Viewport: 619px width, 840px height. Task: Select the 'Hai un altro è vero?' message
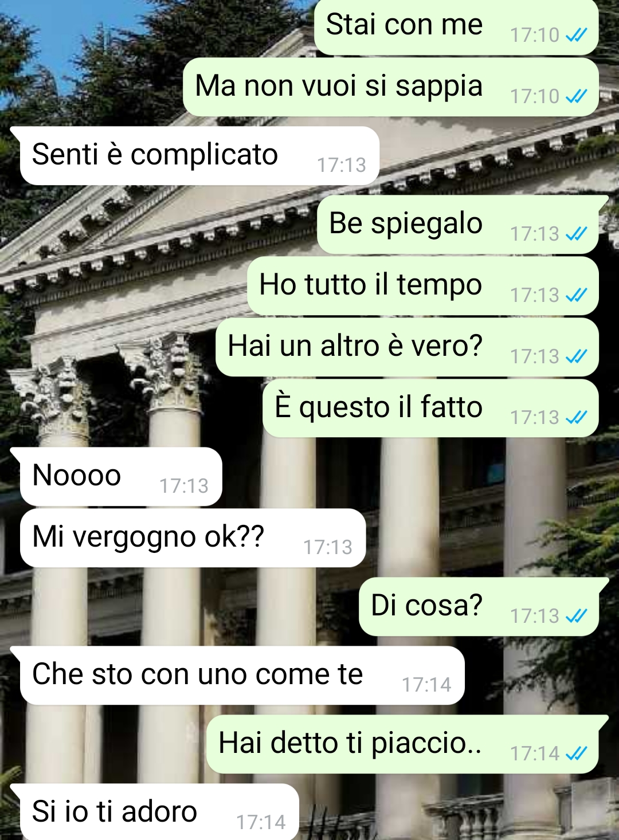407,347
